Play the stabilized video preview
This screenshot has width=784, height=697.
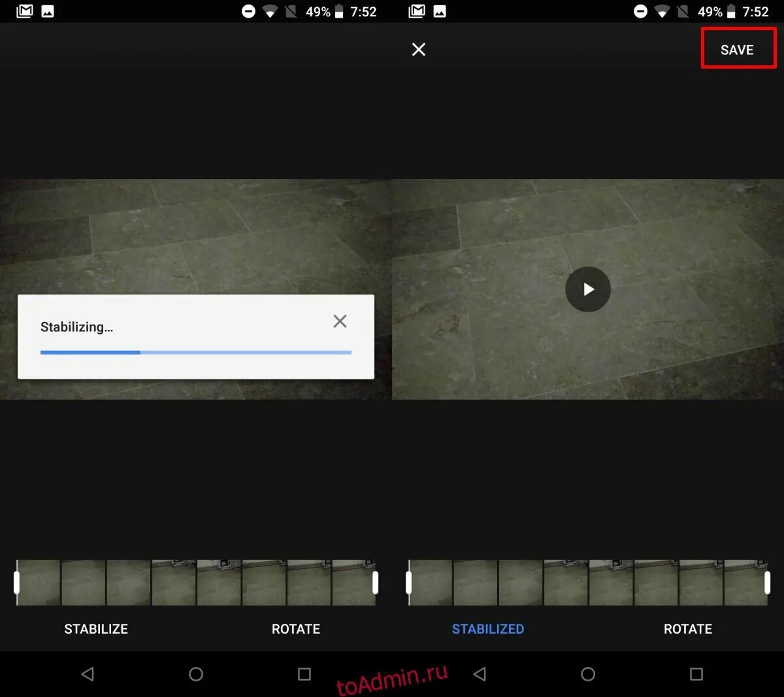tap(588, 289)
